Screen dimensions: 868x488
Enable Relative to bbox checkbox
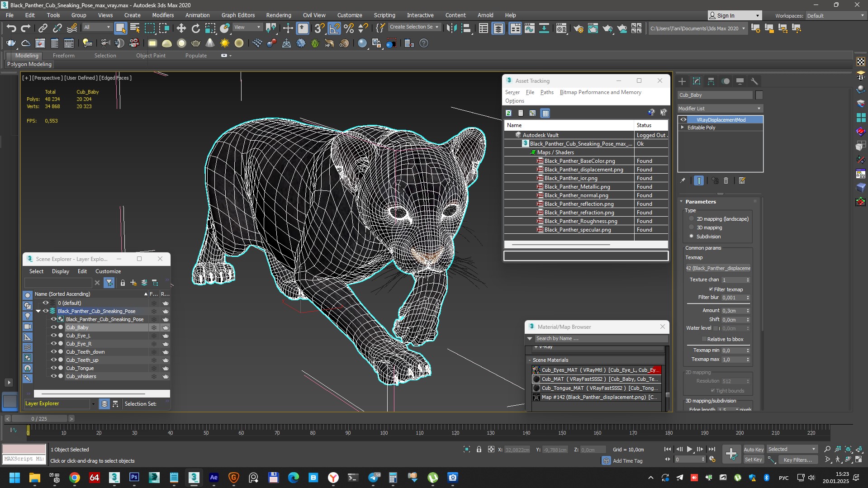[x=704, y=339]
